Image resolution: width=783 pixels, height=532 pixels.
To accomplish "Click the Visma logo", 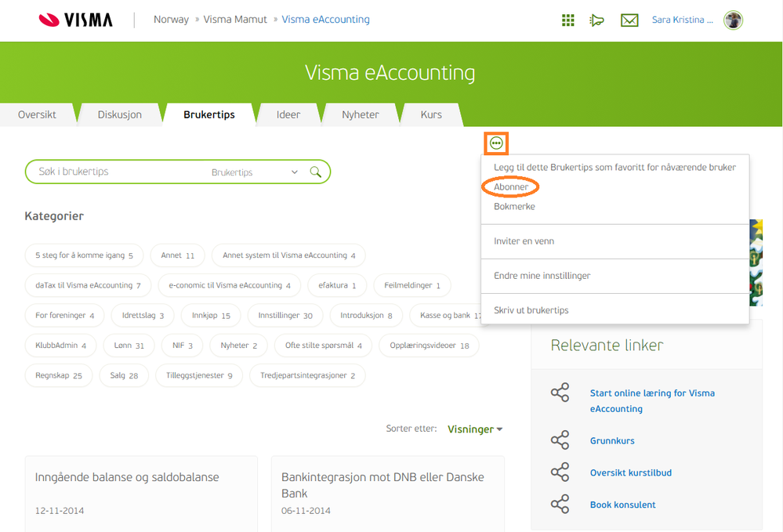I will [x=76, y=20].
